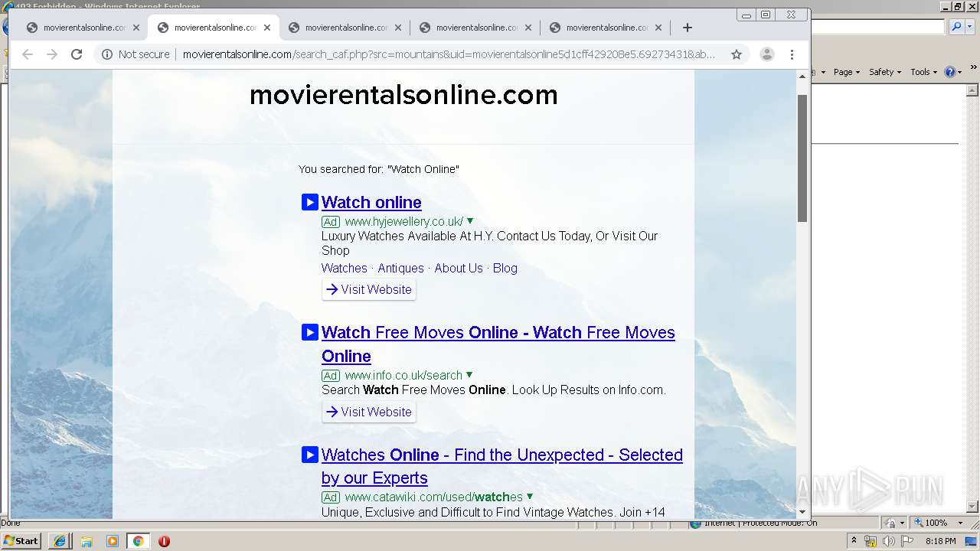The image size is (980, 551).
Task: Click Chrome taskbar icon
Action: pyautogui.click(x=138, y=540)
